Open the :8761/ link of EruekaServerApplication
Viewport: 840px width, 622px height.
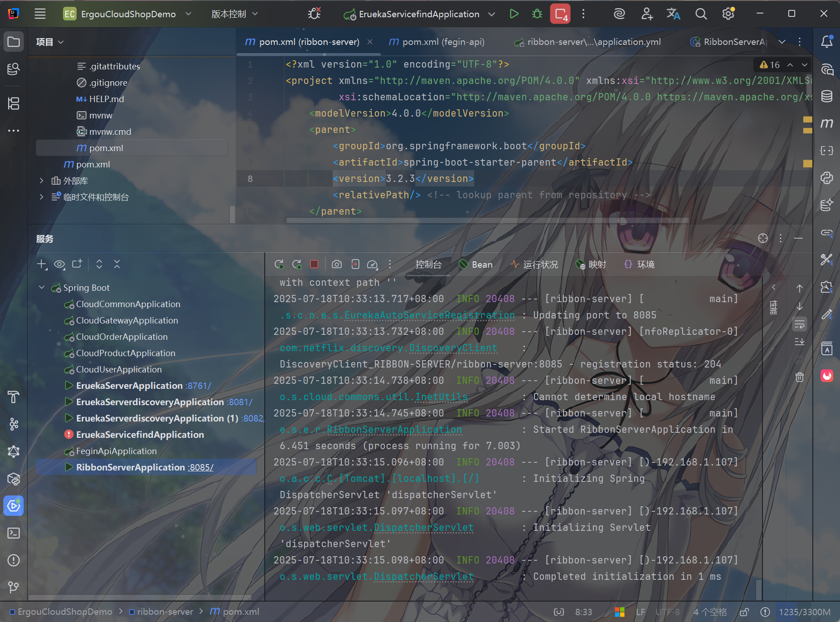point(198,386)
